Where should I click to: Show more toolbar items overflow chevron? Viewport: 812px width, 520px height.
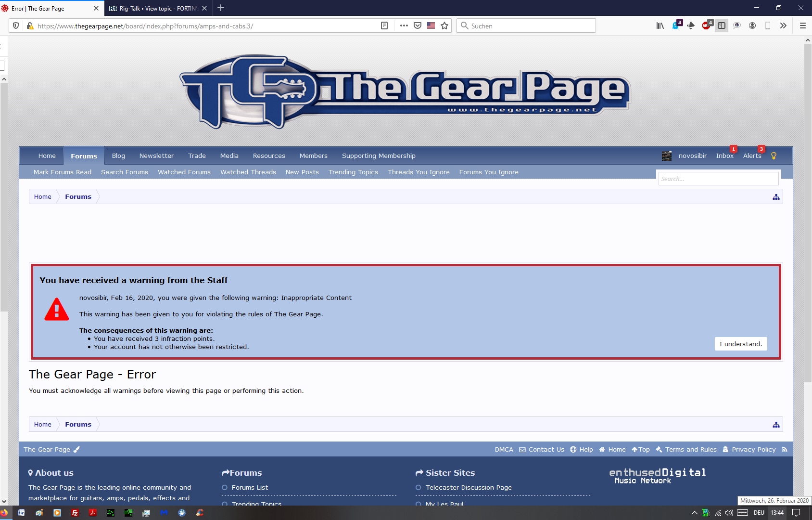pyautogui.click(x=783, y=26)
